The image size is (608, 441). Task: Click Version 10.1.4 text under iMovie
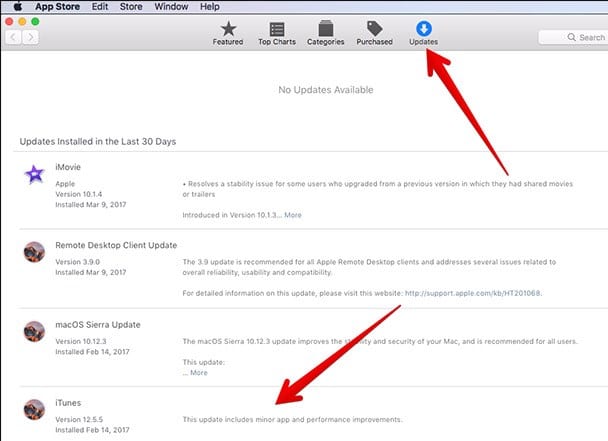point(79,194)
